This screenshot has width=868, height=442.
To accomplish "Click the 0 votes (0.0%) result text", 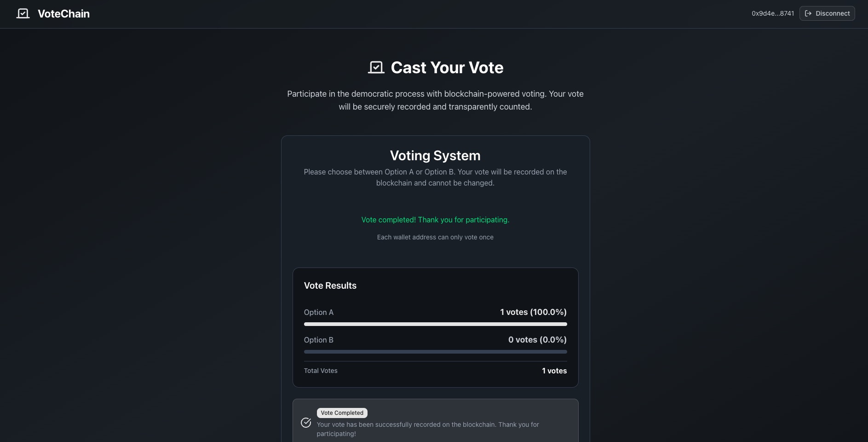I will click(x=537, y=340).
